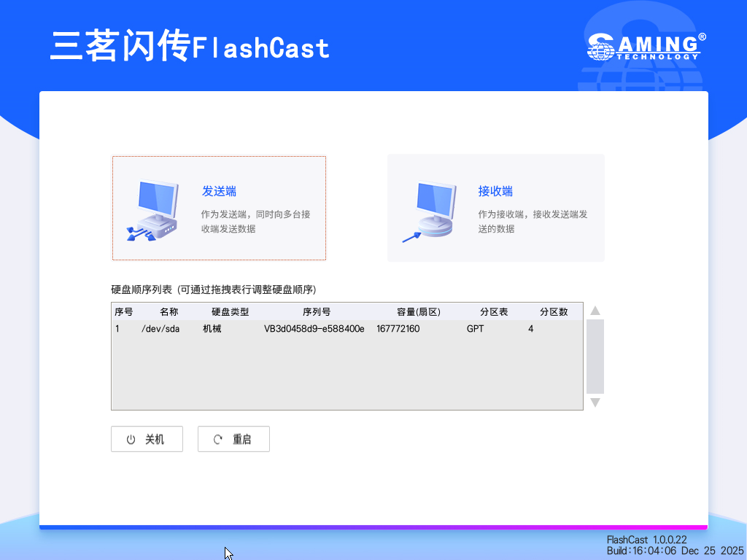Select the /dev/sda disk row
Screen dimensions: 747x560
point(160,329)
